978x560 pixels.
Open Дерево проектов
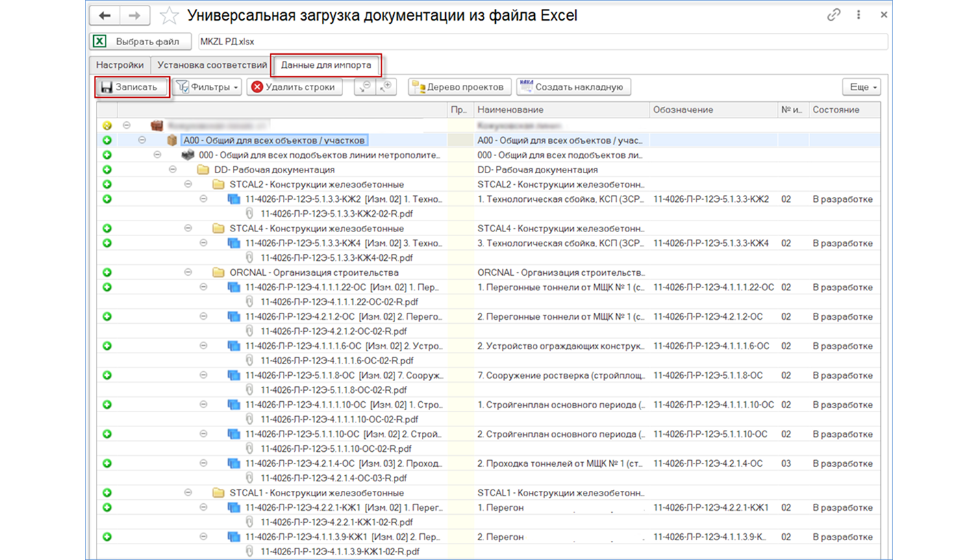click(460, 87)
